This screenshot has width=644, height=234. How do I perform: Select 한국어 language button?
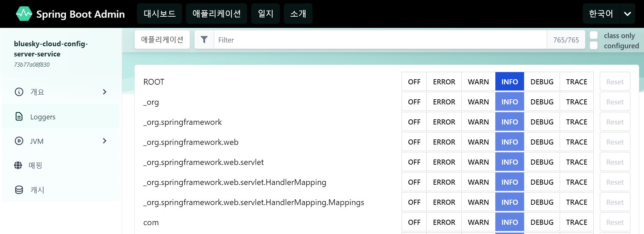(x=601, y=14)
